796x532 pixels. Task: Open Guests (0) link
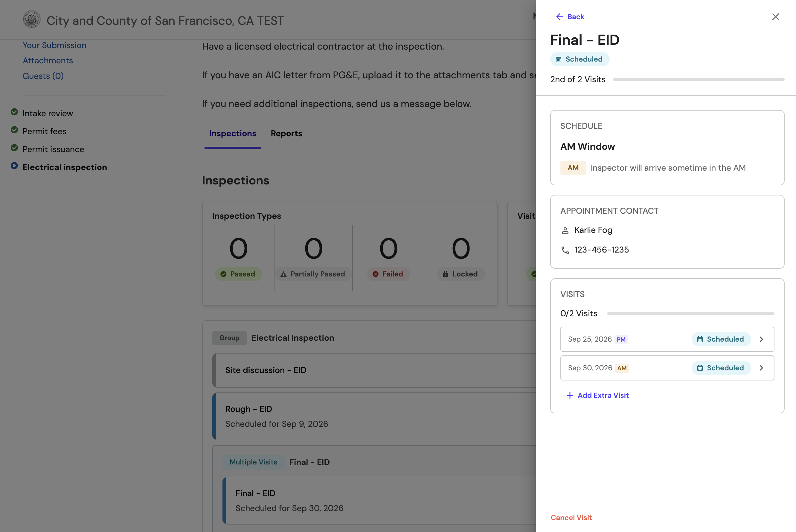(x=43, y=76)
